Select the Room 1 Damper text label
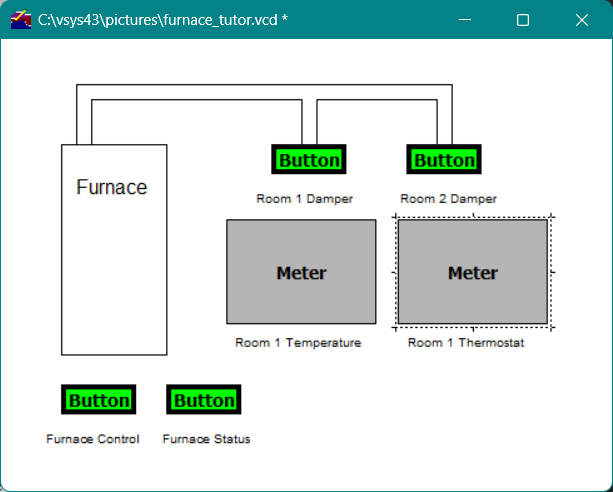The width and height of the screenshot is (613, 492). tap(304, 199)
